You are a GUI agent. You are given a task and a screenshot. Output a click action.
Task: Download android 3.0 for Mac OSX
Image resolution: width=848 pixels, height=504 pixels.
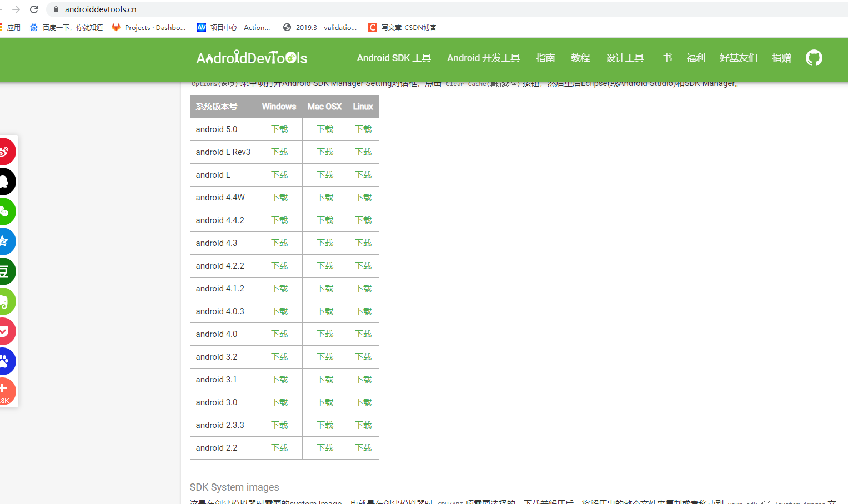click(325, 402)
